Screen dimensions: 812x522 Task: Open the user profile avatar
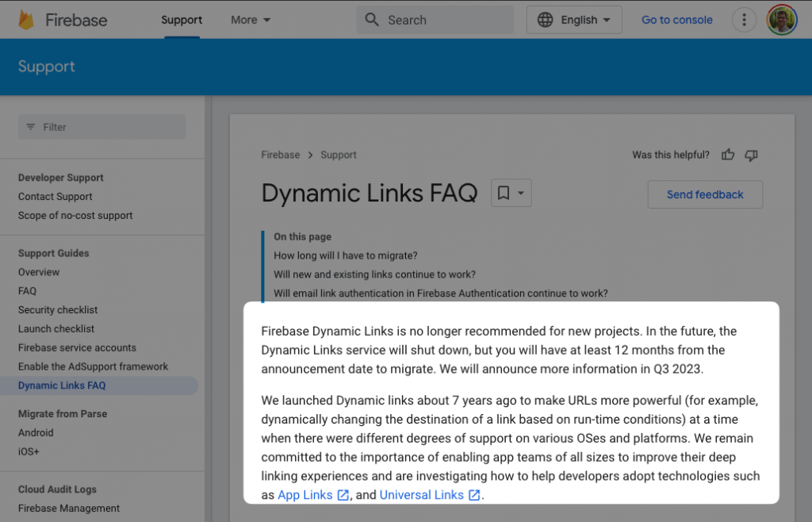pyautogui.click(x=782, y=20)
